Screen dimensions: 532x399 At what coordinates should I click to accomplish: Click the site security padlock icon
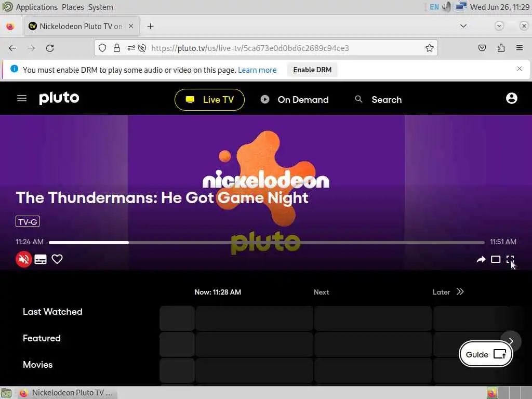click(x=117, y=48)
